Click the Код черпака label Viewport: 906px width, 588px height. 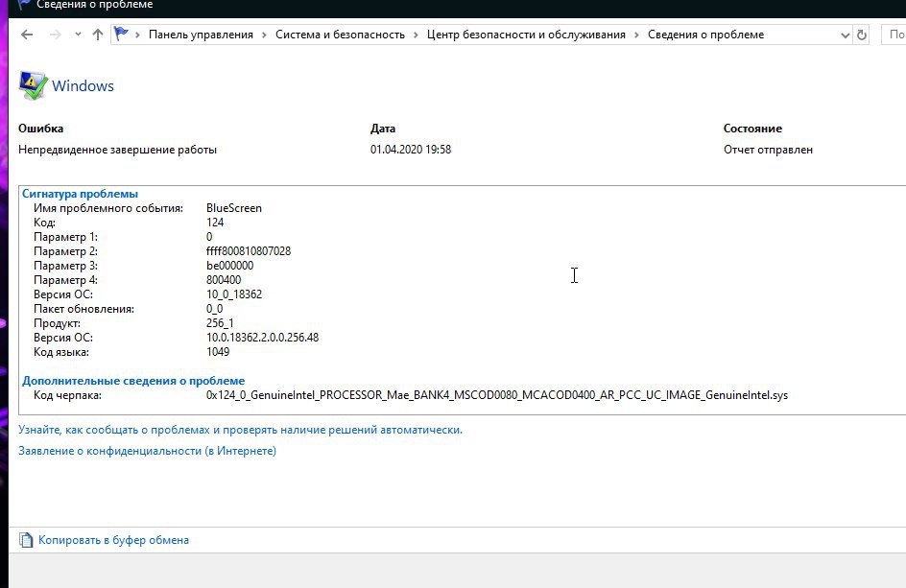point(67,395)
